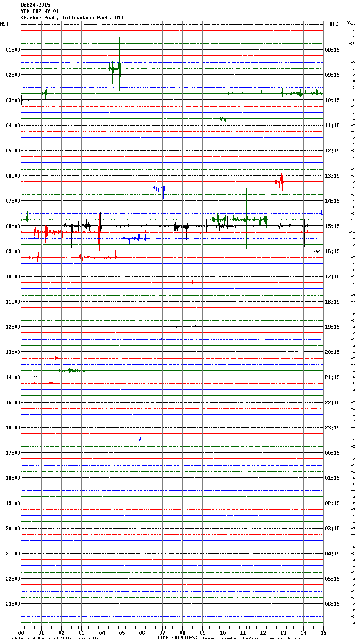Click the Parker Peak, Yellowstone Park location title

72,18
